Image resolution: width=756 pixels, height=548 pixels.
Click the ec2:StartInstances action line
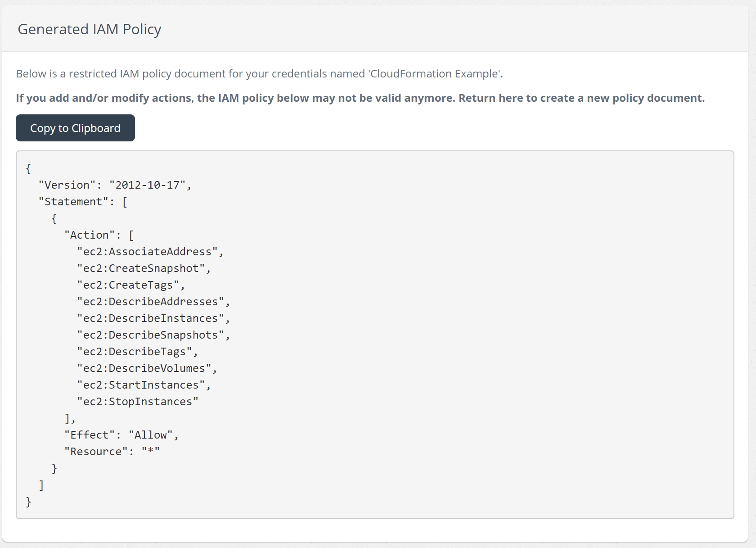(143, 385)
